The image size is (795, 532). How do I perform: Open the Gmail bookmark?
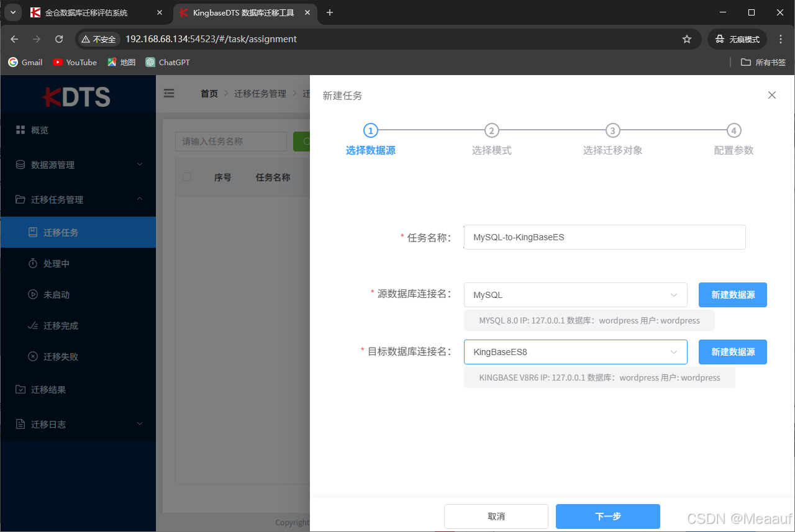coord(25,62)
